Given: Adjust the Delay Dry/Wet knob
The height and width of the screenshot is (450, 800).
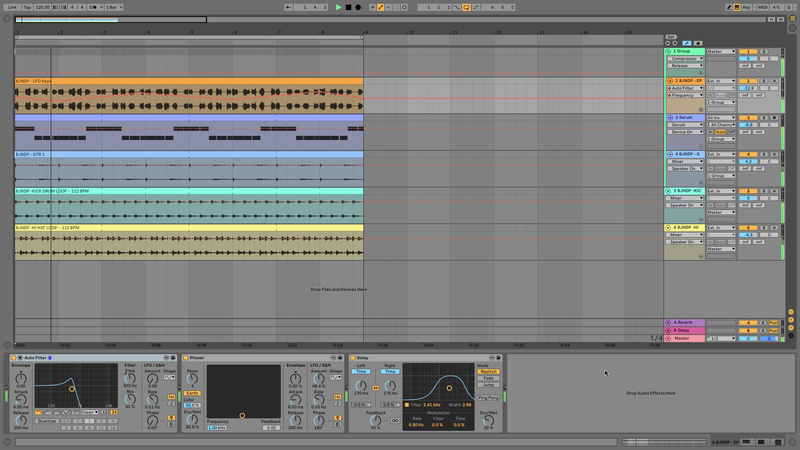Looking at the screenshot, I should [x=488, y=419].
